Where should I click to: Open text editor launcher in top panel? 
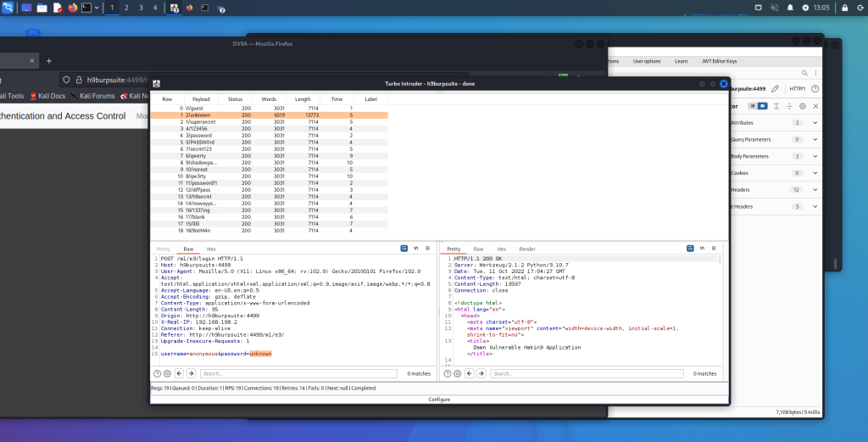(x=57, y=8)
